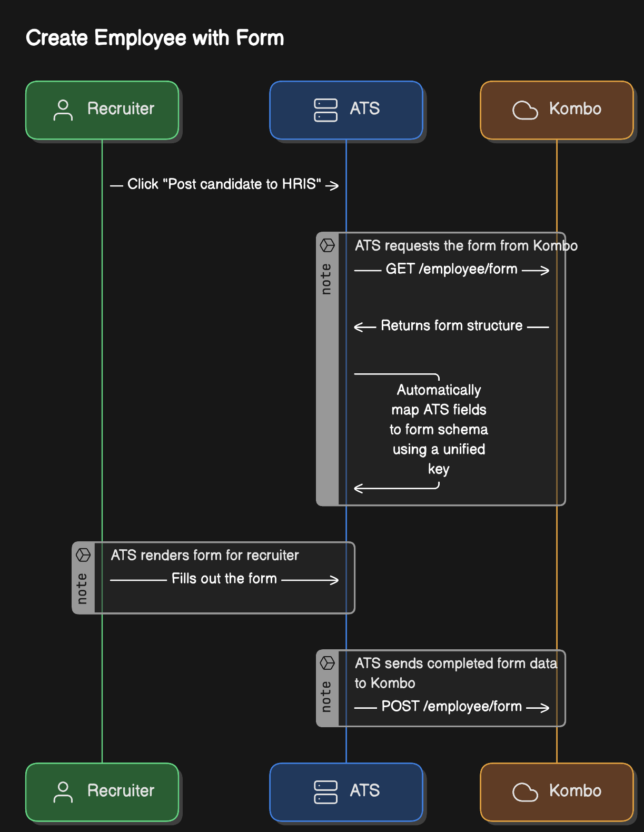Screen dimensions: 644x832
Task: Click the cloud icon in bottom Kombo box
Action: coord(525,792)
